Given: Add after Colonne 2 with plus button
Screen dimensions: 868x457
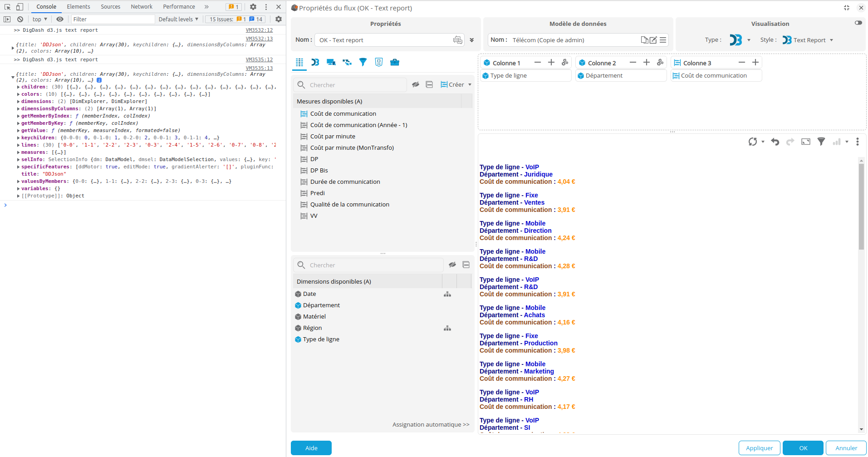Looking at the screenshot, I should coord(647,62).
